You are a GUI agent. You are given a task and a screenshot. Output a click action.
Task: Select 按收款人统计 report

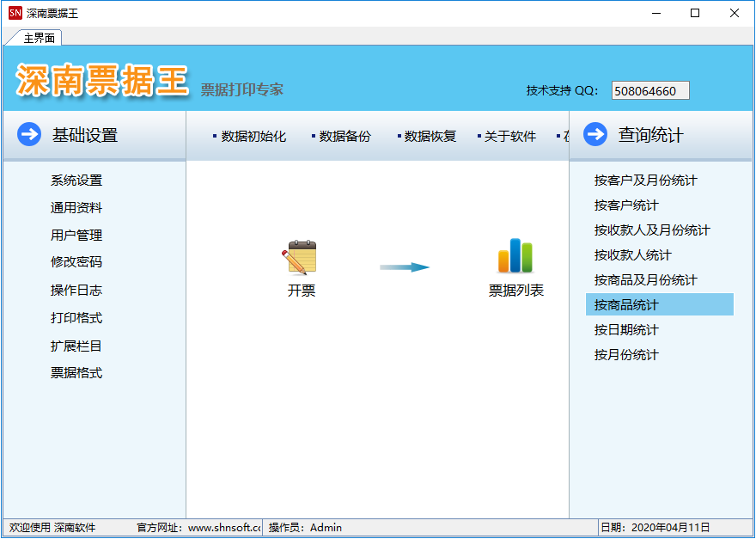click(x=632, y=255)
